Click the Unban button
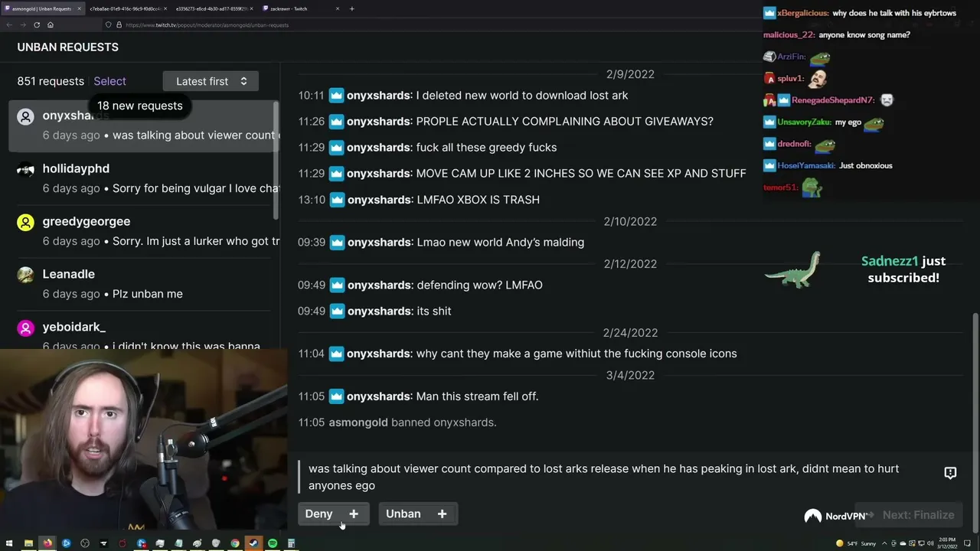980x551 pixels. (x=403, y=514)
